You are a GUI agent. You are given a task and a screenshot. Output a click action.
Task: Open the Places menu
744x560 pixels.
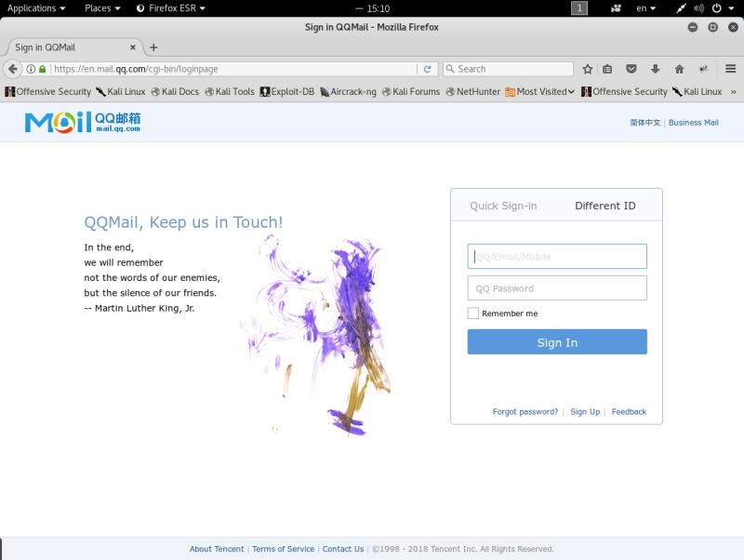coord(102,8)
